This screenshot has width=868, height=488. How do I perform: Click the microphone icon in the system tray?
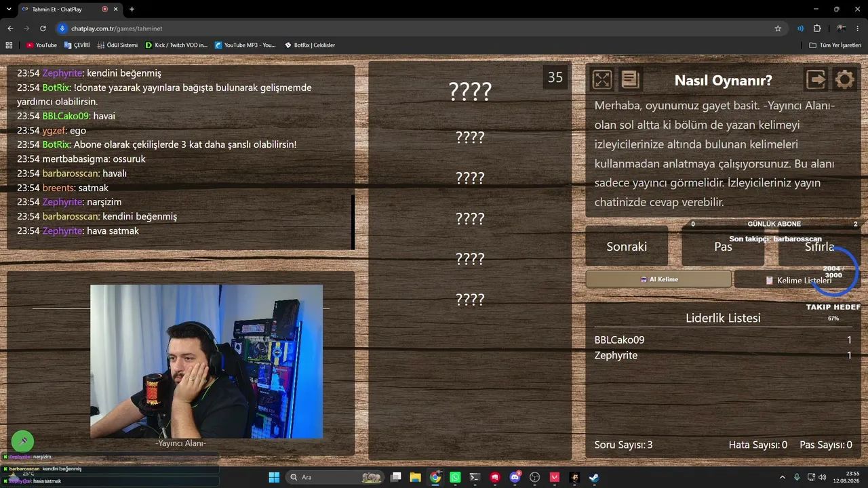pyautogui.click(x=797, y=477)
